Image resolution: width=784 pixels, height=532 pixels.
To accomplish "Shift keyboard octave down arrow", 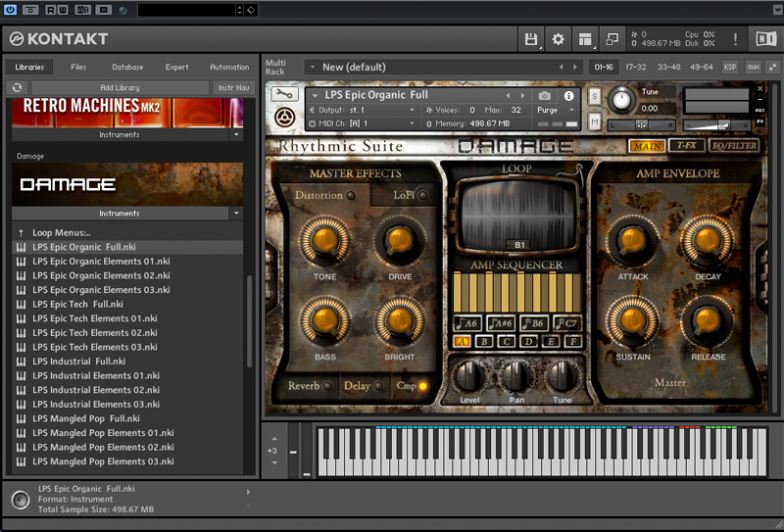I will [x=274, y=463].
